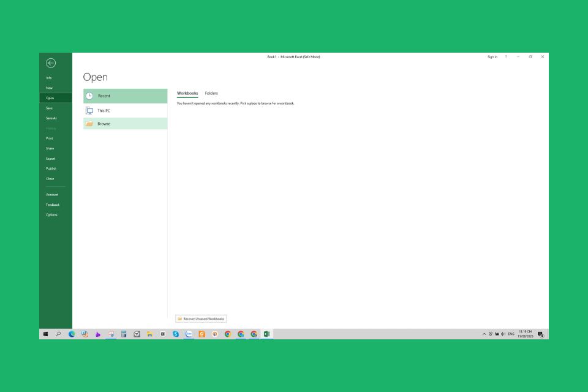Change the ENG input language
Viewport: 588px width, 392px height.
[511, 334]
